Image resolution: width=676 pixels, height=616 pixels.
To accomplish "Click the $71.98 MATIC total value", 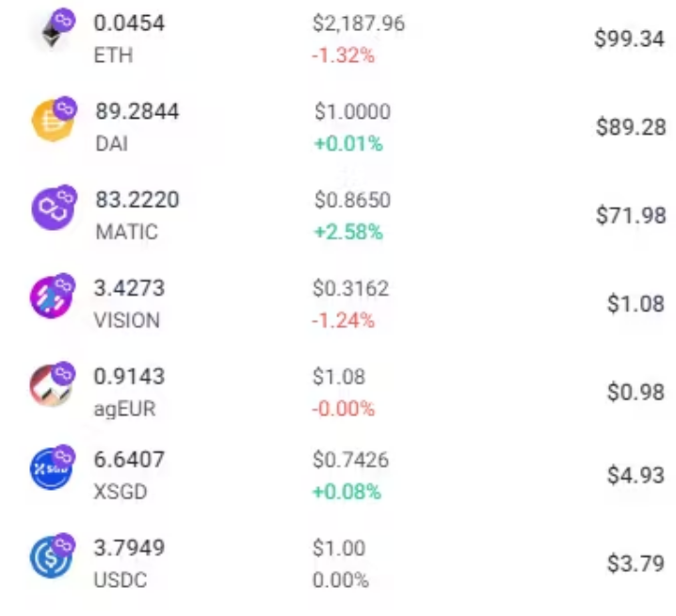I will coord(631,216).
